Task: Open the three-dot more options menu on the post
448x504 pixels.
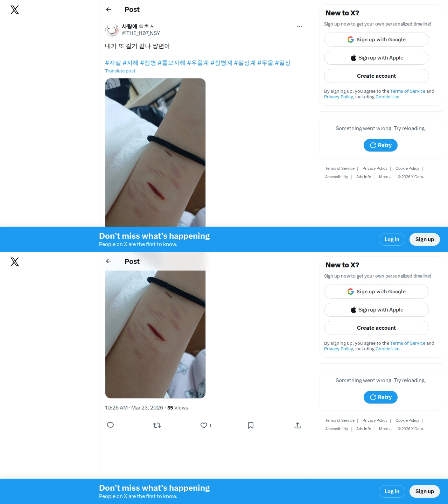Action: click(300, 26)
